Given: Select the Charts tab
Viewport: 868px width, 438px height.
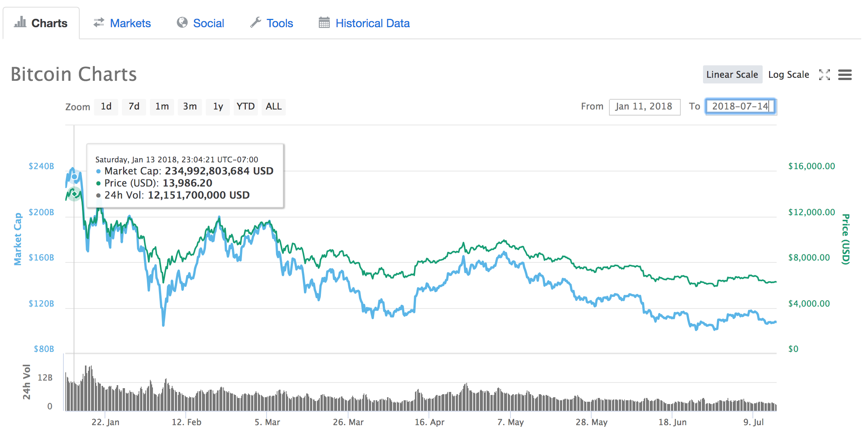Looking at the screenshot, I should tap(41, 23).
